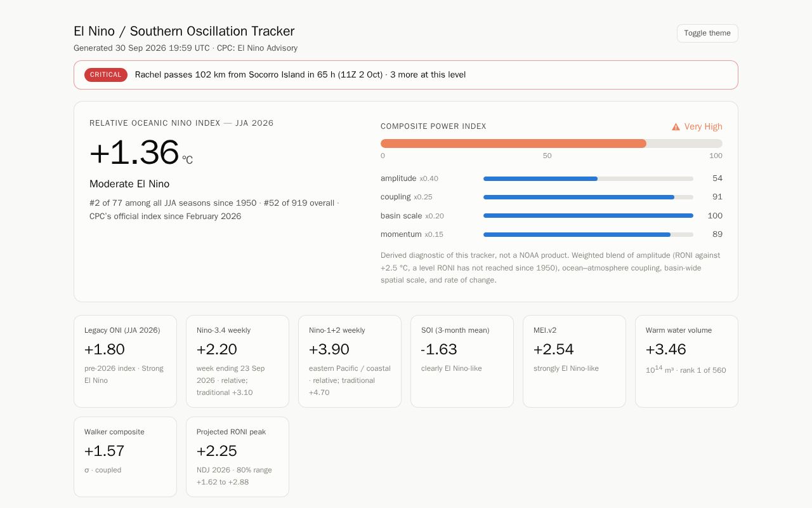Open the Warm water volume card

pyautogui.click(x=686, y=361)
